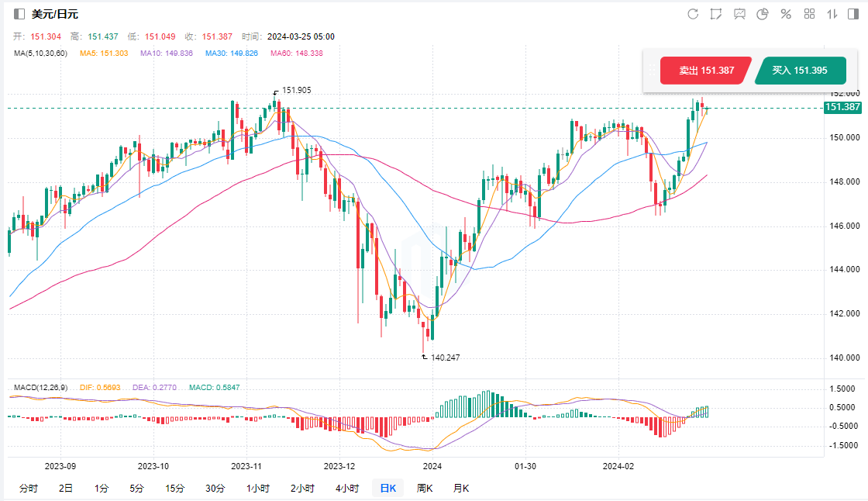
Task: Switch to the 分时 timeframe tab
Action: click(28, 488)
